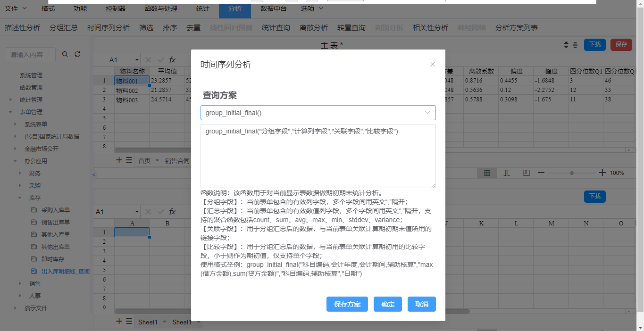
Task: Select 描述性分析 in analysis toolbar
Action: tap(22, 28)
